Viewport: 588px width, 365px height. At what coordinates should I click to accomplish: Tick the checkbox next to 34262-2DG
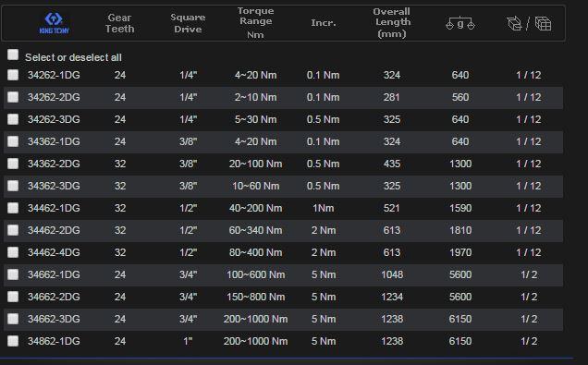coord(13,97)
